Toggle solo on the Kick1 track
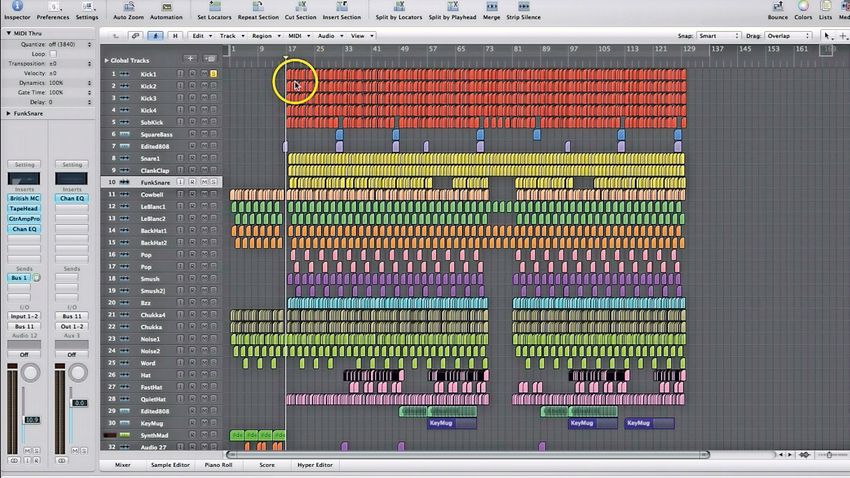 click(214, 74)
